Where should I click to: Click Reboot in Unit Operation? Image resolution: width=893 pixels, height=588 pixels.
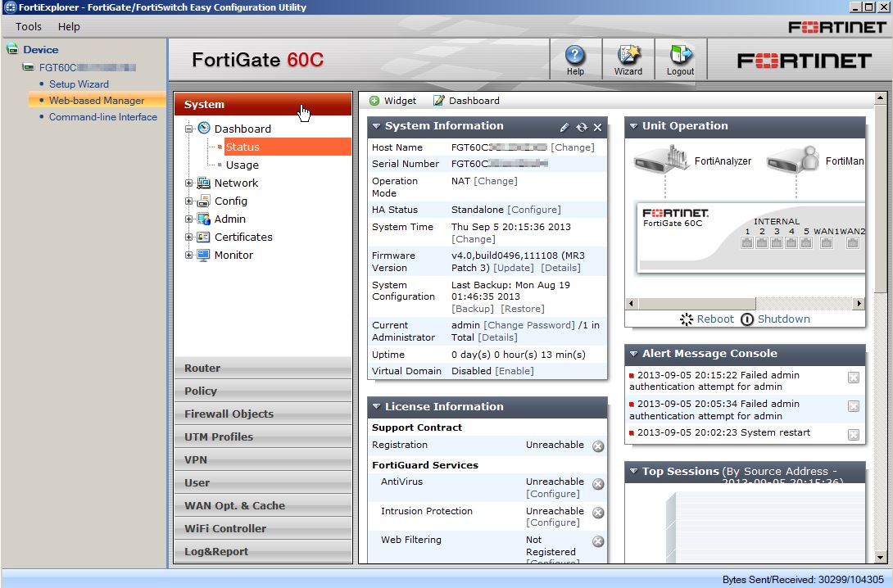(714, 319)
